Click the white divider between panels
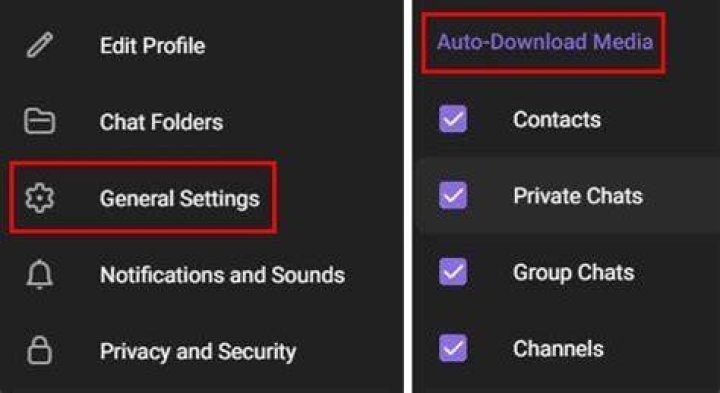 pyautogui.click(x=408, y=196)
